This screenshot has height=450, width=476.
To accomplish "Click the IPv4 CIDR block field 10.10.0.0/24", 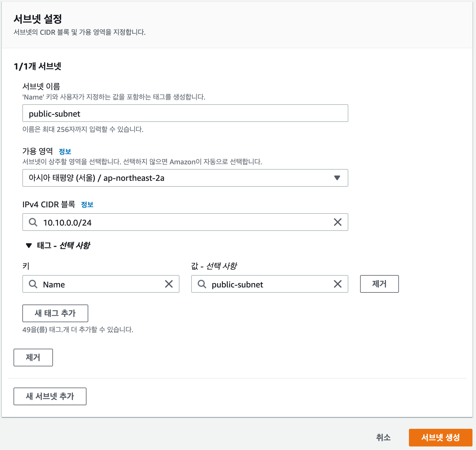I will tap(185, 222).
